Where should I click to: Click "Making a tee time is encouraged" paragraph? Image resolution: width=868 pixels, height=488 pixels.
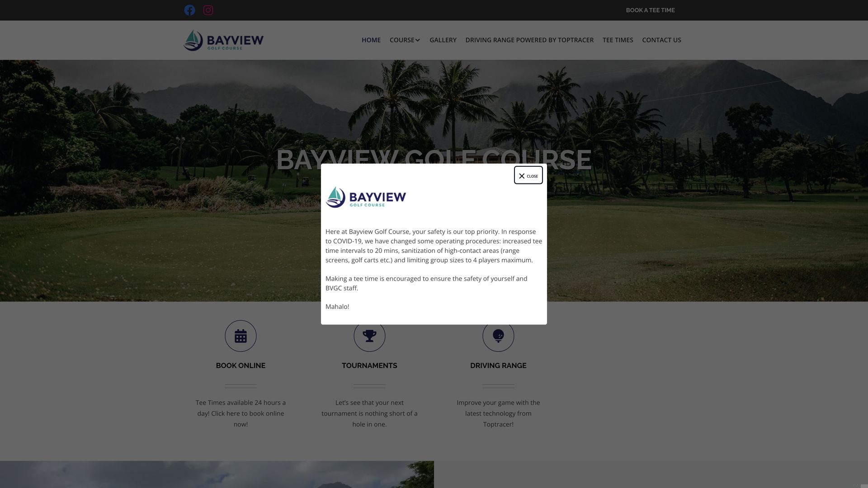(x=426, y=283)
